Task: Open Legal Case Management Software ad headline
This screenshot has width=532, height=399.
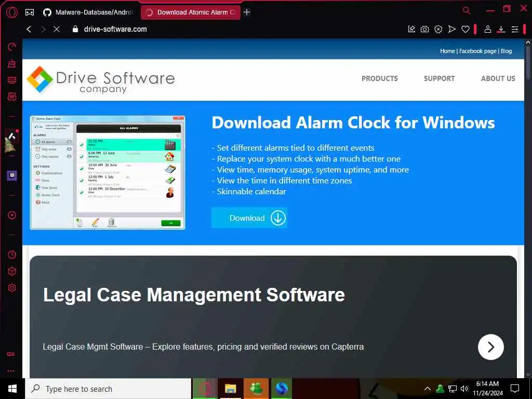Action: 194,295
